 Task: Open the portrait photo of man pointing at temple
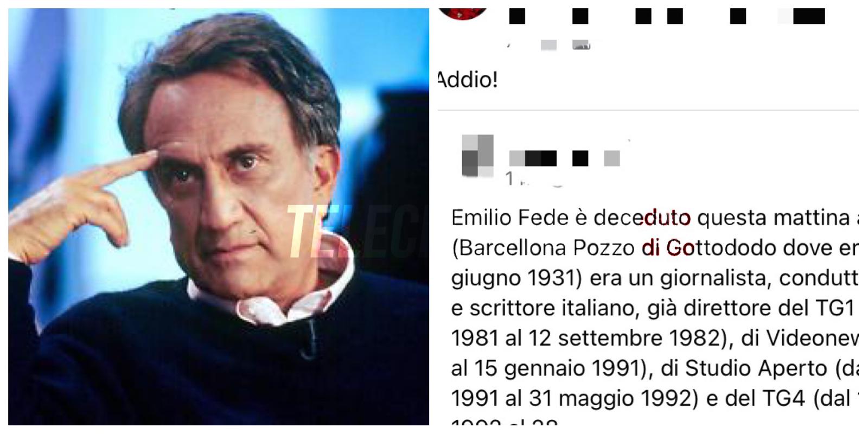[219, 217]
